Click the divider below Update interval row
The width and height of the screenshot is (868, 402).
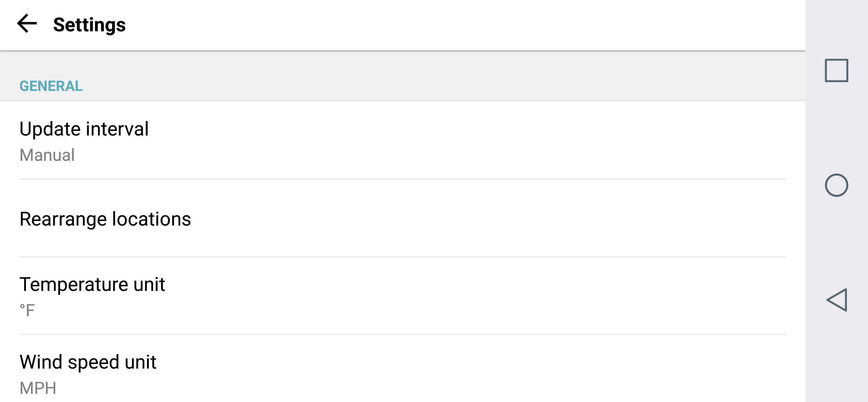pyautogui.click(x=403, y=179)
